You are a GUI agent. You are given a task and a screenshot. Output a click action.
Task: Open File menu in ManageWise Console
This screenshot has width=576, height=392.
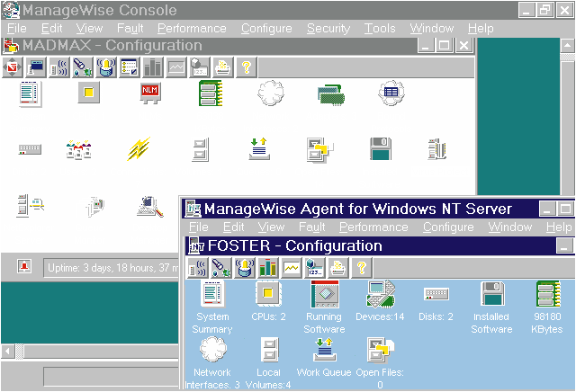click(17, 29)
